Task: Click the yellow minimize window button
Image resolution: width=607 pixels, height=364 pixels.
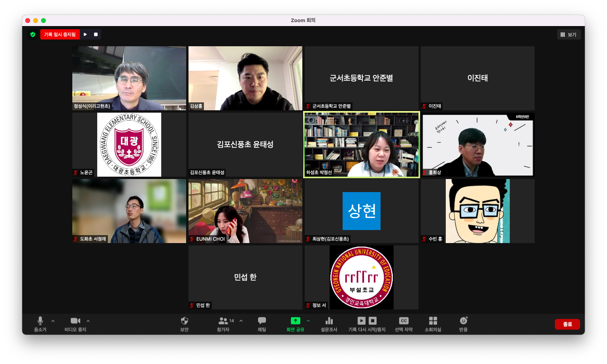Action: tap(36, 21)
